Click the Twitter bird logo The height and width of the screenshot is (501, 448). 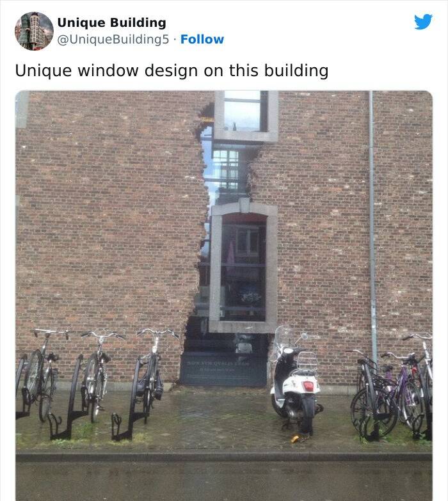pyautogui.click(x=424, y=22)
